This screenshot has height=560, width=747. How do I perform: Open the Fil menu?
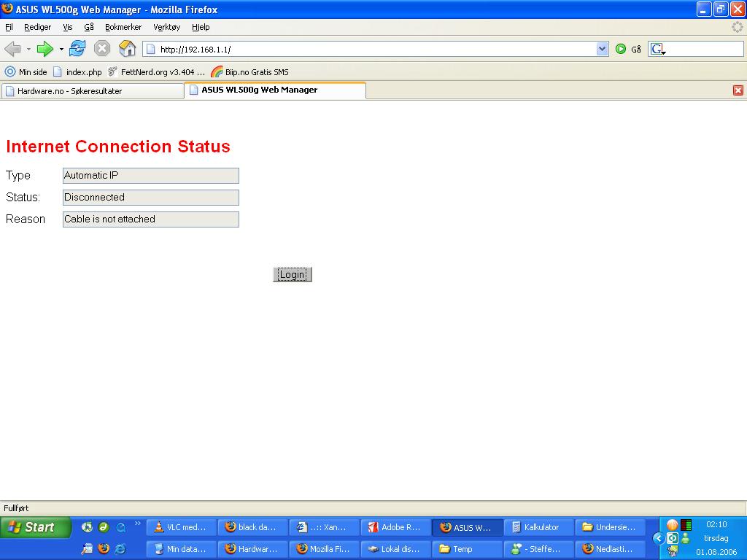9,27
